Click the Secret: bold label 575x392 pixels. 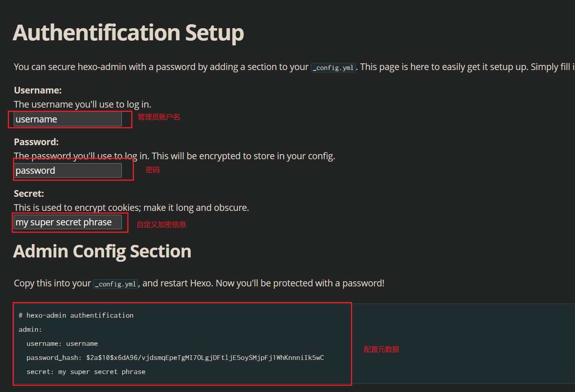click(29, 194)
